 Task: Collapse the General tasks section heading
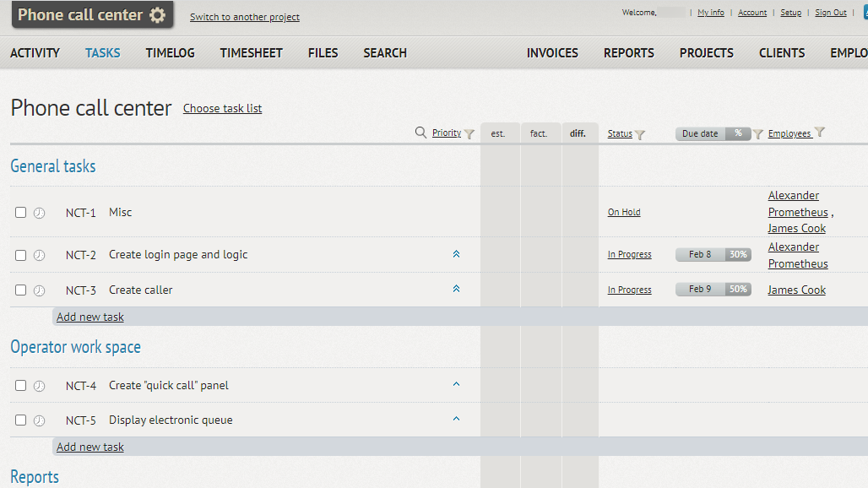(53, 166)
